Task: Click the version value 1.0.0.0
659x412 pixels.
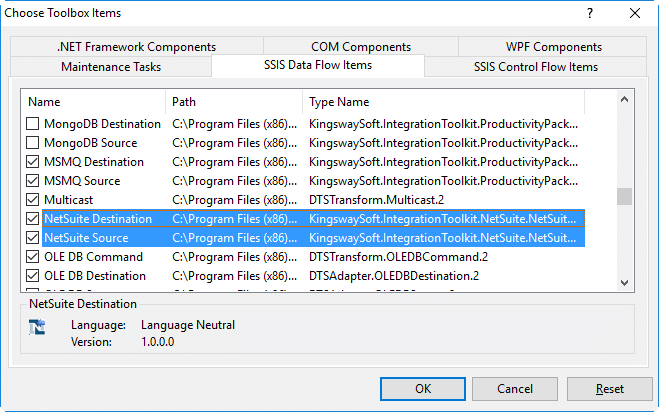Action: (158, 342)
